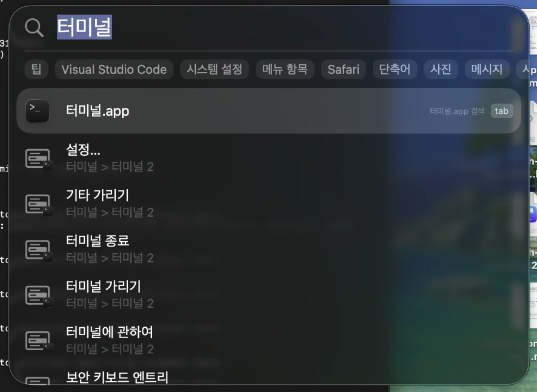The width and height of the screenshot is (537, 392).
Task: Select the Visual Studio Code filter chip
Action: [114, 69]
